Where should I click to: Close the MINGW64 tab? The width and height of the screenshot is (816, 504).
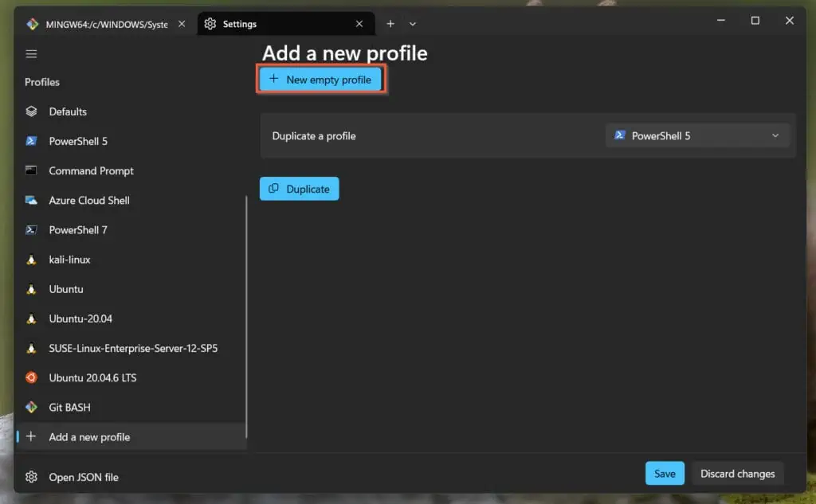tap(182, 24)
